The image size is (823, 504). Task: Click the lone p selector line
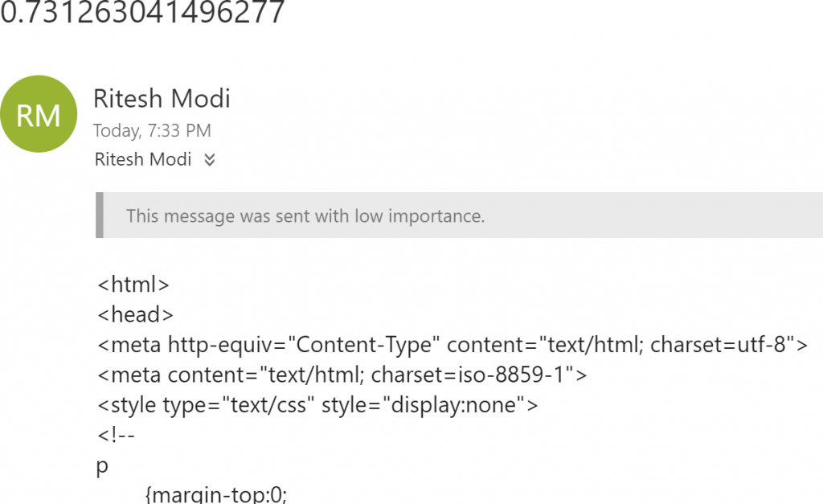coord(102,467)
